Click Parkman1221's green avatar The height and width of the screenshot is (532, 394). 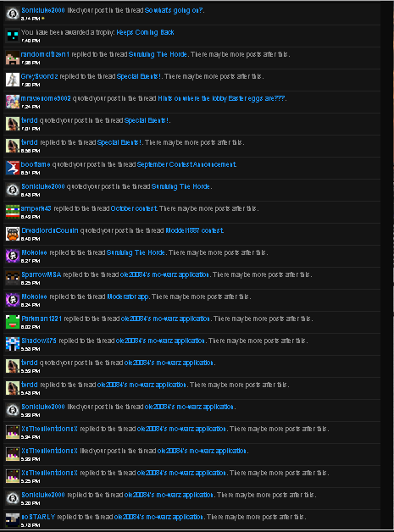point(13,322)
